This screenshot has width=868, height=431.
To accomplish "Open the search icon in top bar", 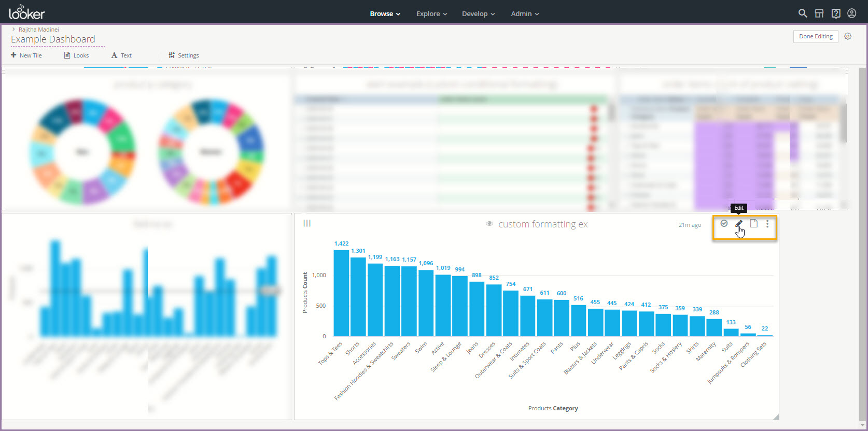I will pos(803,13).
